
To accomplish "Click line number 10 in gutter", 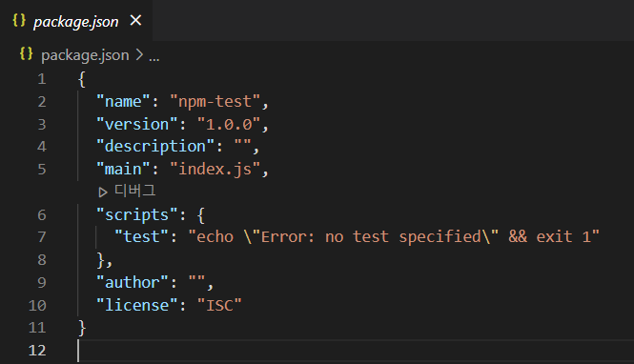I will (37, 305).
